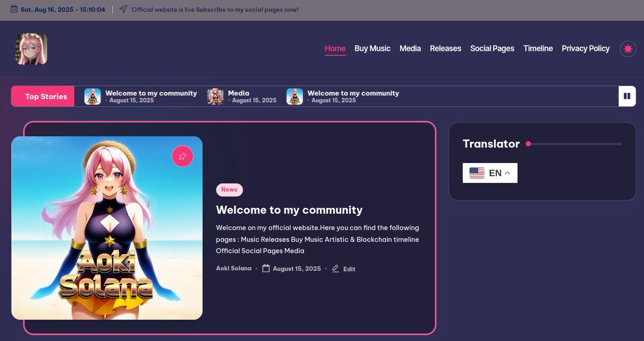Open the Home menu item

(335, 48)
